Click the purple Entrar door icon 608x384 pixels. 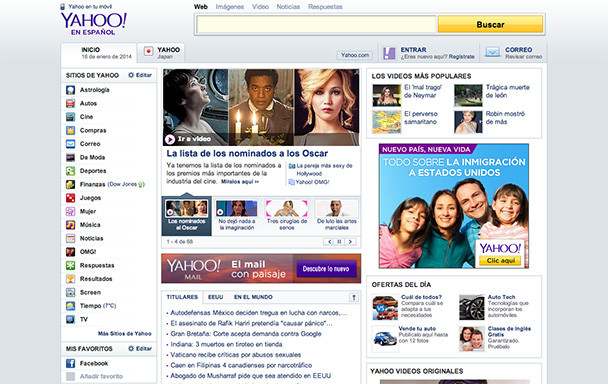click(389, 53)
